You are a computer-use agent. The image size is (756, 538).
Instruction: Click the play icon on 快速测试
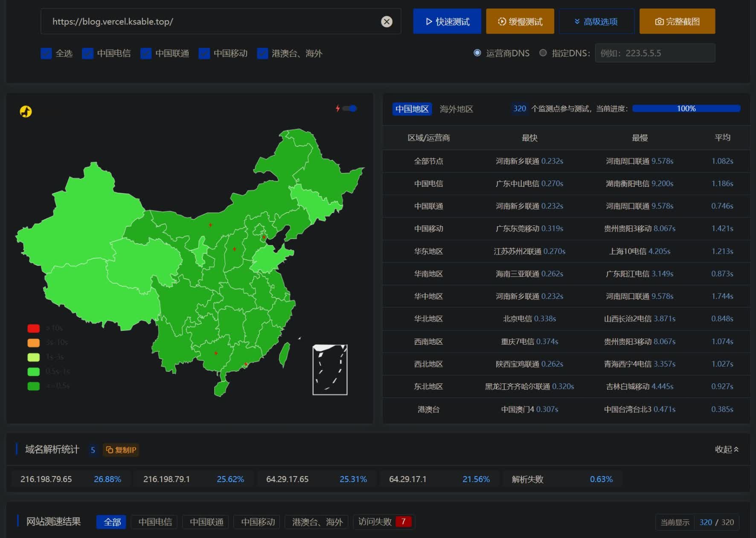[x=429, y=21]
